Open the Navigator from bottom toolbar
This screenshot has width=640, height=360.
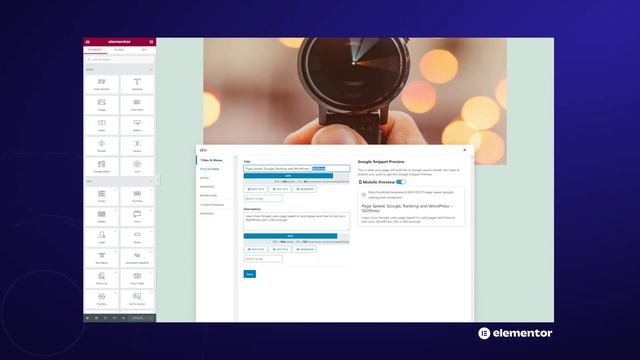96,318
